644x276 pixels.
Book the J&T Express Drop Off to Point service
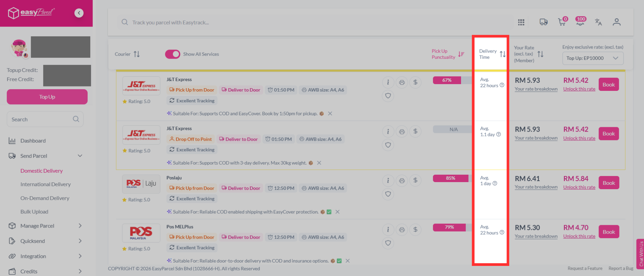[609, 134]
